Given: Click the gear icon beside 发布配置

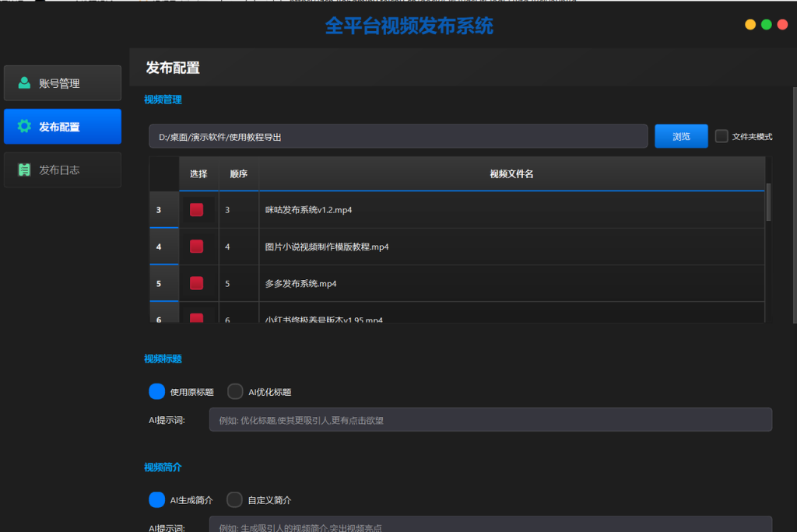Looking at the screenshot, I should coord(24,126).
